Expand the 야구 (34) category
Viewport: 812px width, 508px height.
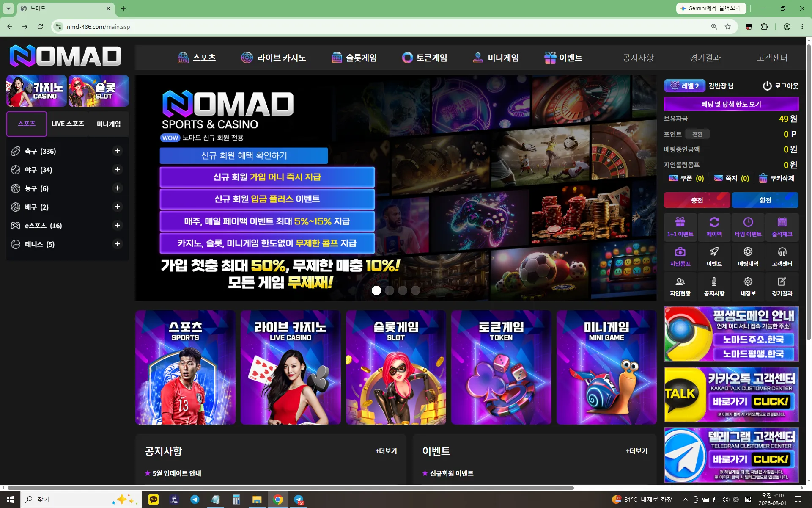click(x=118, y=170)
